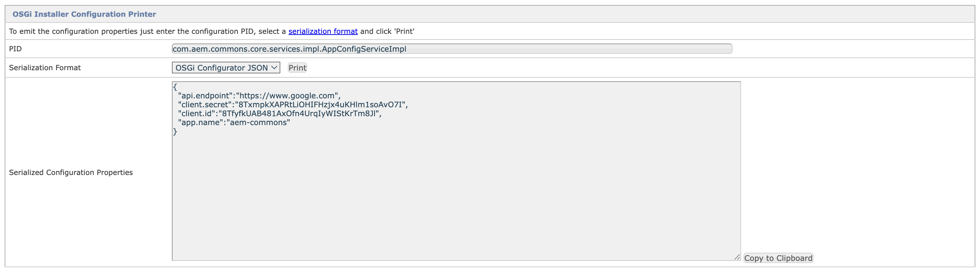Click the api.endpoint line in output
The image size is (980, 273).
(259, 96)
